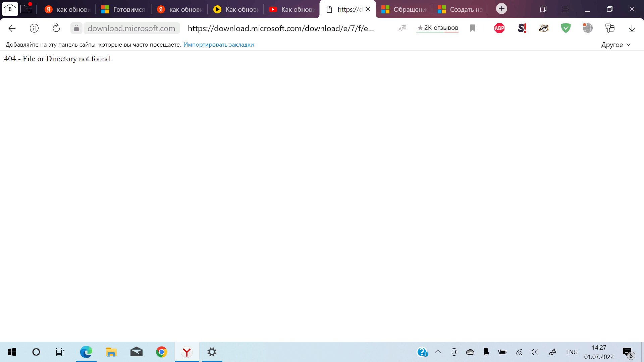Open the tab counter icon showing 8
Screen dimensions: 644x362
(10, 9)
